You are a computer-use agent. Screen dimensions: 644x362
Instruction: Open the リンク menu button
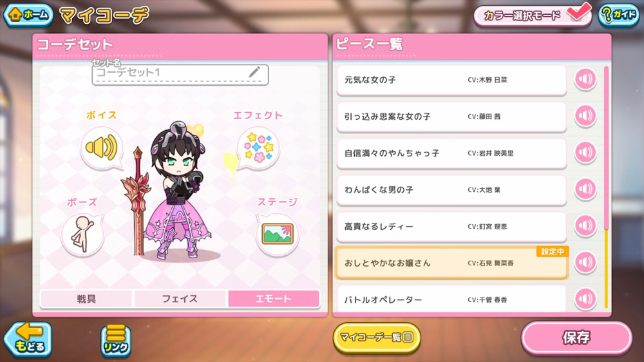[x=116, y=340]
